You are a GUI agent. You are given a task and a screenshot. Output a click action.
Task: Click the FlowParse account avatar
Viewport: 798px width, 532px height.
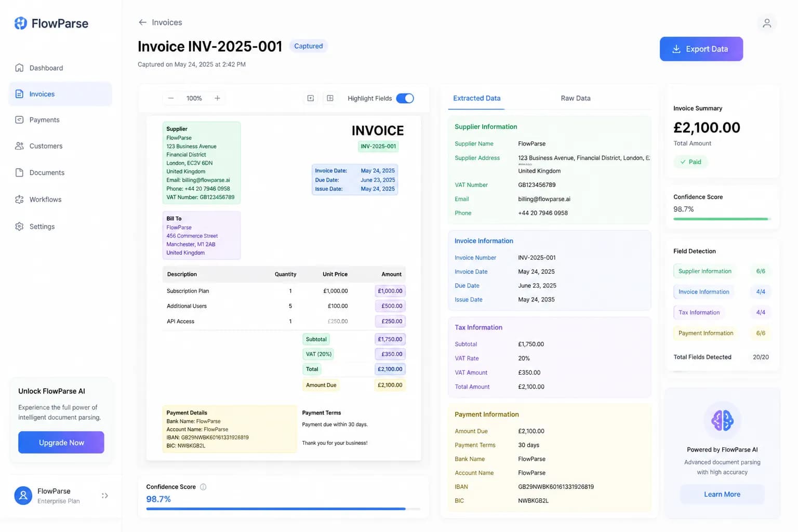point(23,496)
